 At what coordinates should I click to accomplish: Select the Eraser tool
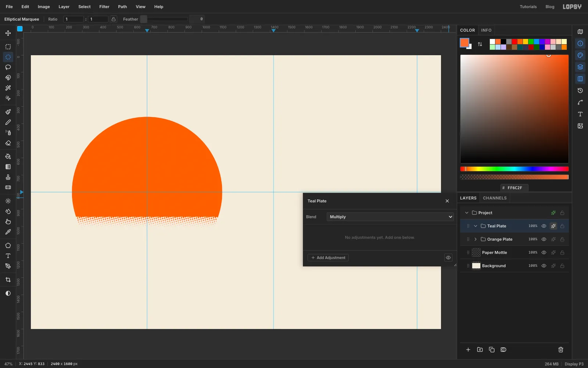pyautogui.click(x=8, y=143)
